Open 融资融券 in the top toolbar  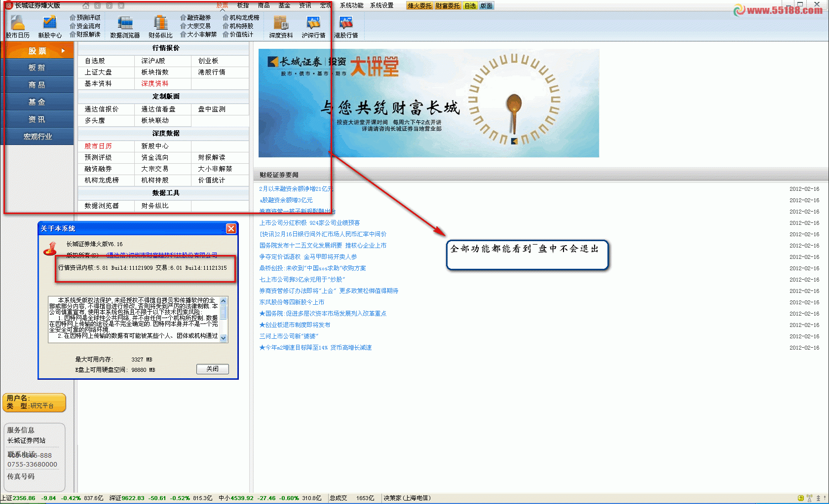click(x=195, y=18)
